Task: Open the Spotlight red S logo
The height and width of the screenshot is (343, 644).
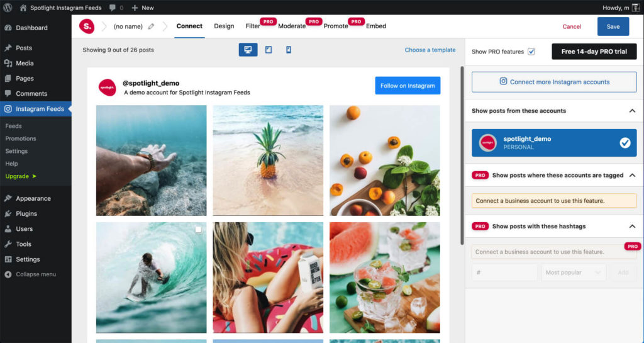Action: pyautogui.click(x=87, y=26)
